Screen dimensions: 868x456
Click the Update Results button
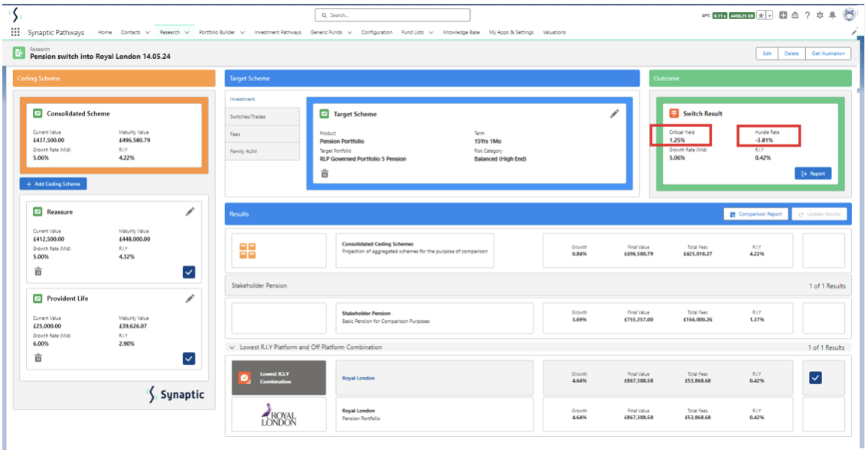[819, 214]
